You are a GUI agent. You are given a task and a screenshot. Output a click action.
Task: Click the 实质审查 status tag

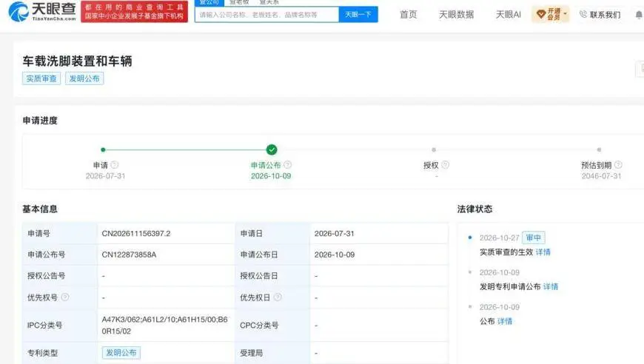point(41,78)
